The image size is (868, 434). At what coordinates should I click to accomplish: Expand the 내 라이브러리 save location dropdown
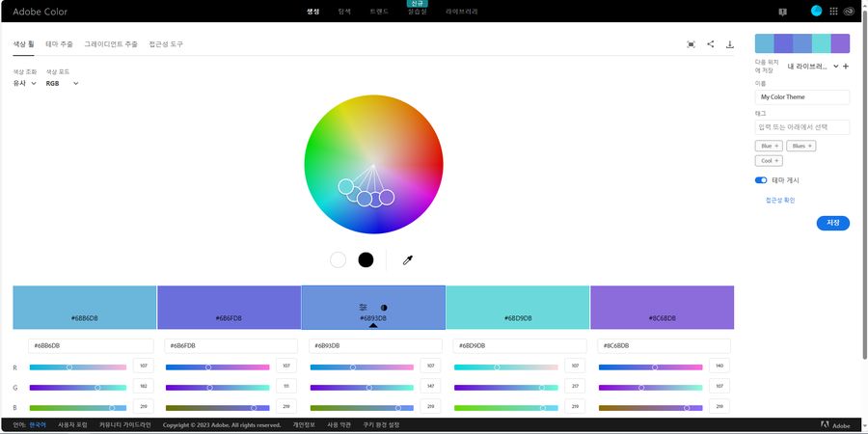coord(813,67)
